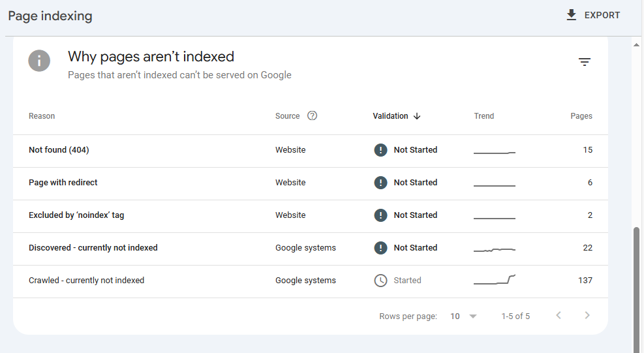Click the Export download icon
Screen dimensions: 644x353
[x=572, y=15]
